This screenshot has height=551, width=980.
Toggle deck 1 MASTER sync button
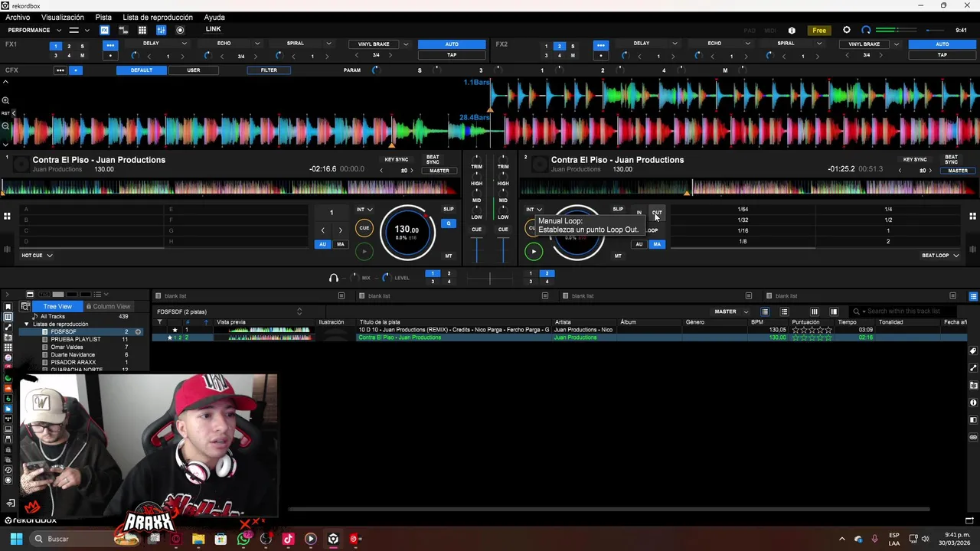439,171
